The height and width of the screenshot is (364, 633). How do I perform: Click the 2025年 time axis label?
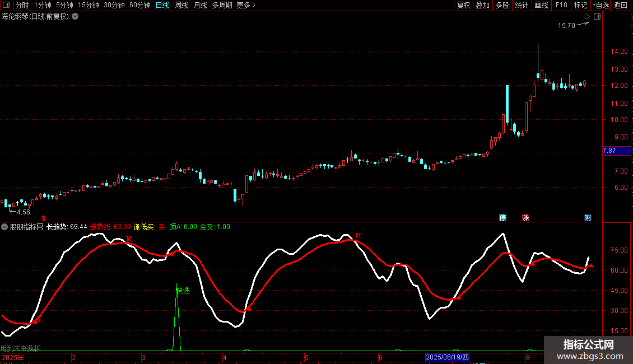(x=13, y=357)
